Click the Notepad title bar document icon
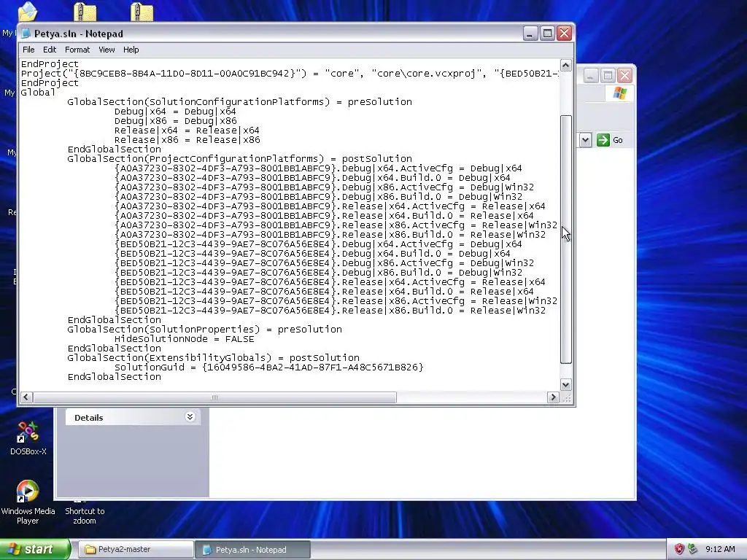Image resolution: width=747 pixels, height=560 pixels. (x=26, y=34)
